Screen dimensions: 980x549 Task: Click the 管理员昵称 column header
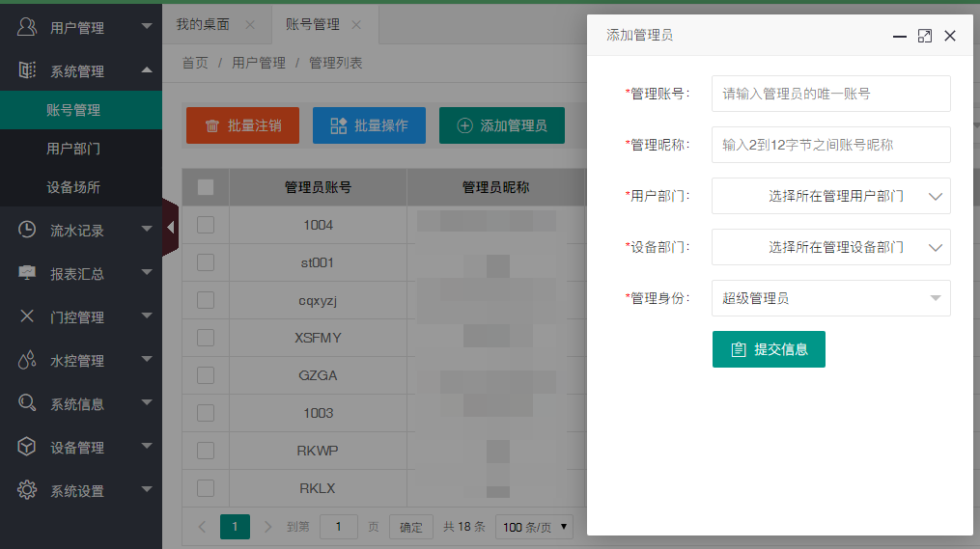(495, 187)
